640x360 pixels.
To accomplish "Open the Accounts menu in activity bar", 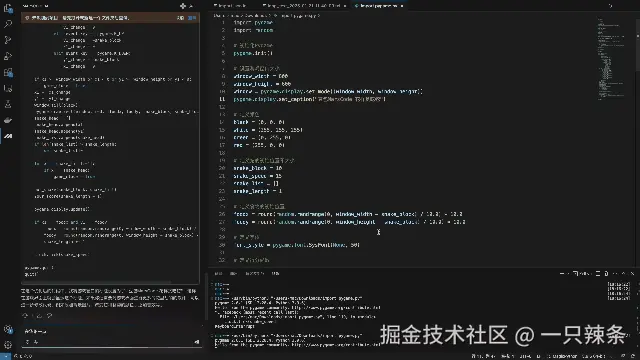I will pyautogui.click(x=8, y=329).
